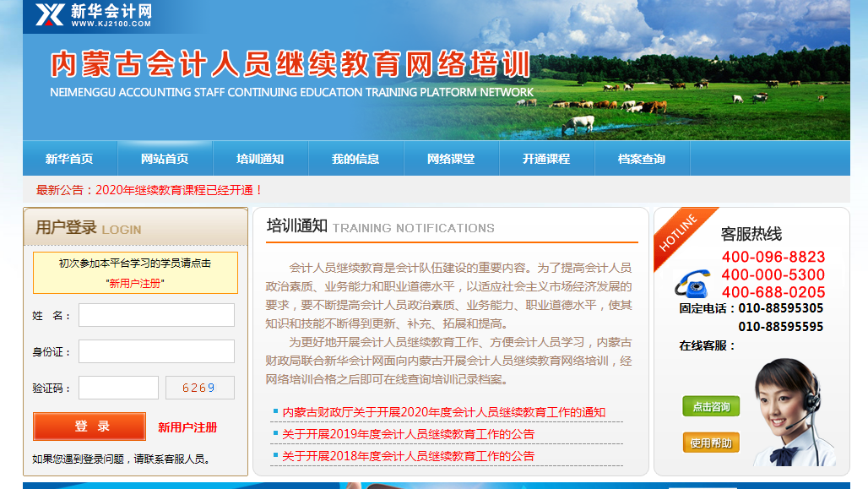The height and width of the screenshot is (489, 868).
Task: Click the orange 使用帮助 button
Action: pyautogui.click(x=711, y=443)
